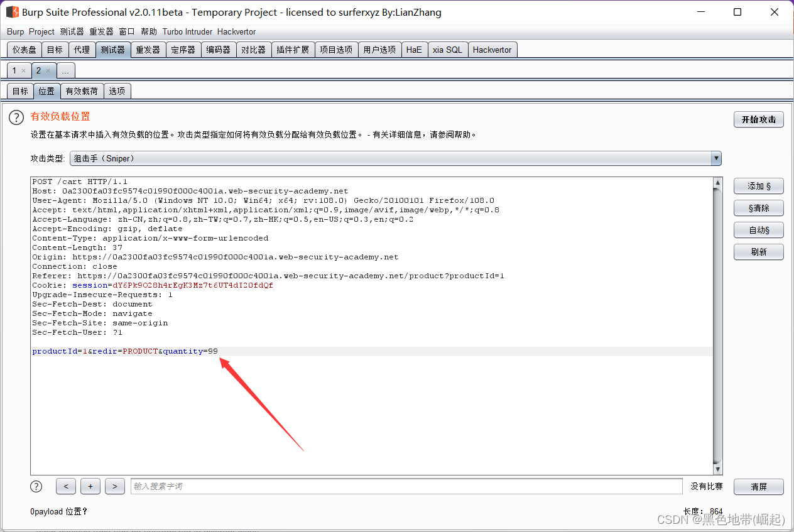
Task: Close Intruder tab 2 with its x
Action: click(x=48, y=71)
